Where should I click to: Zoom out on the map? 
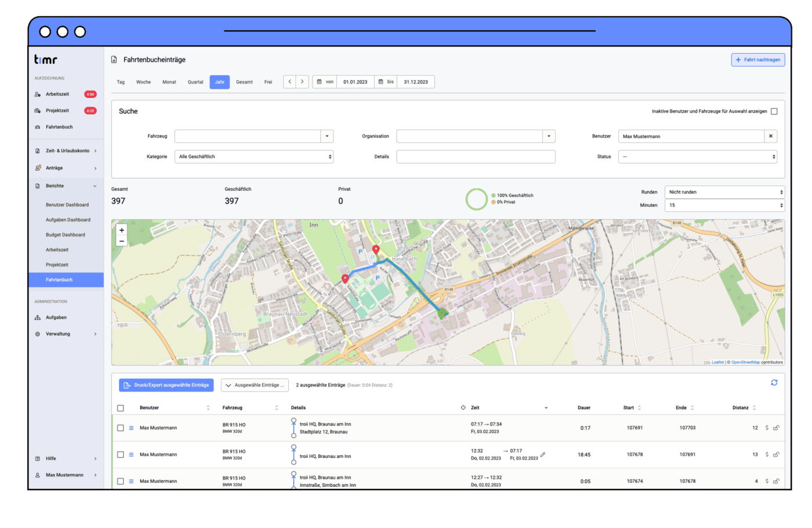[x=122, y=241]
